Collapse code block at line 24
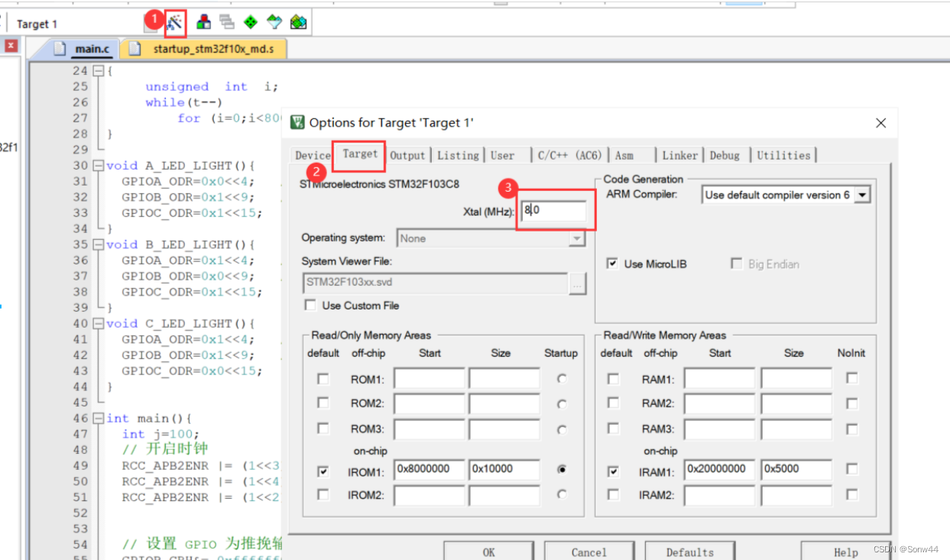 98,70
